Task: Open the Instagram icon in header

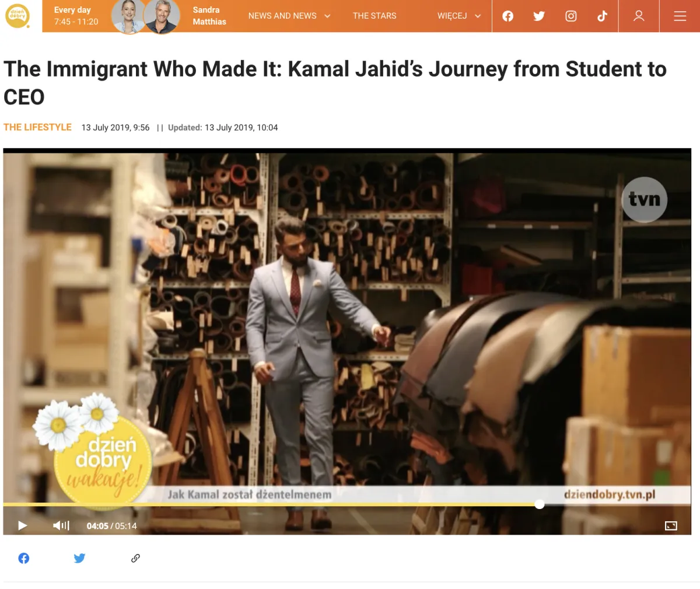Action: tap(571, 16)
